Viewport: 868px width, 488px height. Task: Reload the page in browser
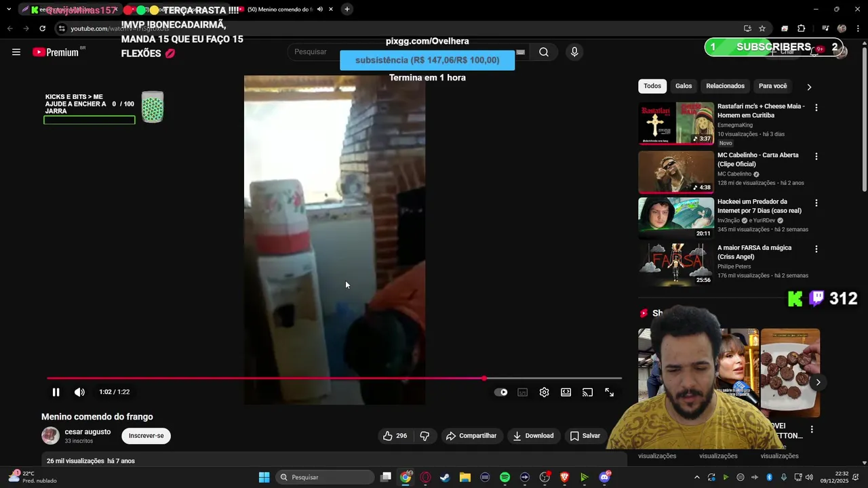pos(42,28)
